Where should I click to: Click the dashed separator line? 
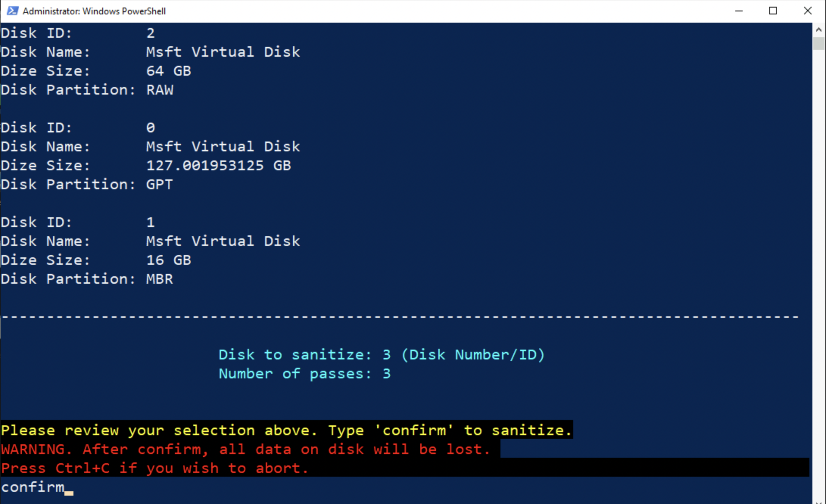400,317
